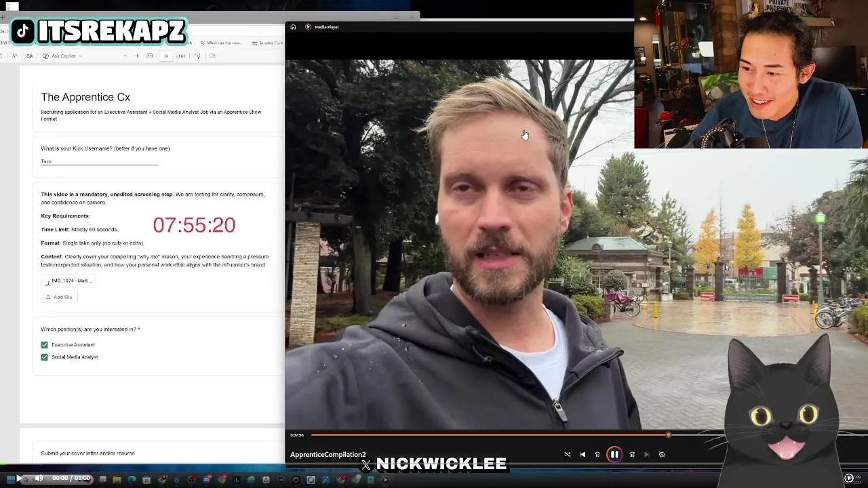
Task: Click the Kick Username input field
Action: click(99, 161)
